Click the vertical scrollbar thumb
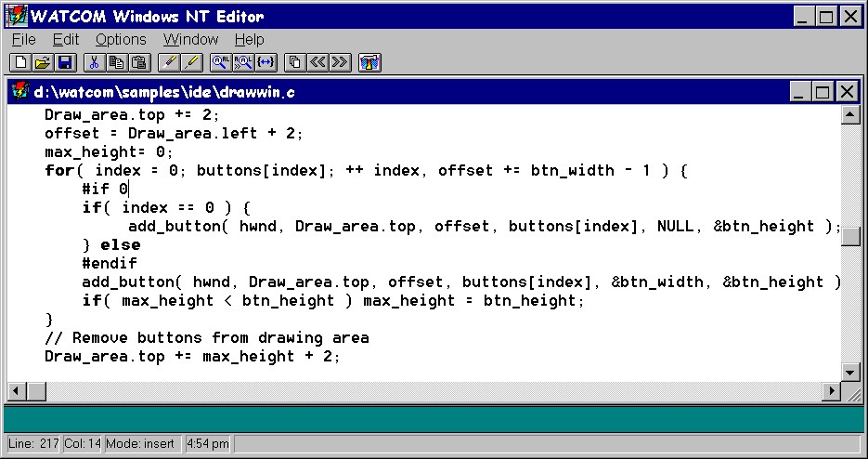Viewport: 868px width, 459px height. tap(850, 237)
